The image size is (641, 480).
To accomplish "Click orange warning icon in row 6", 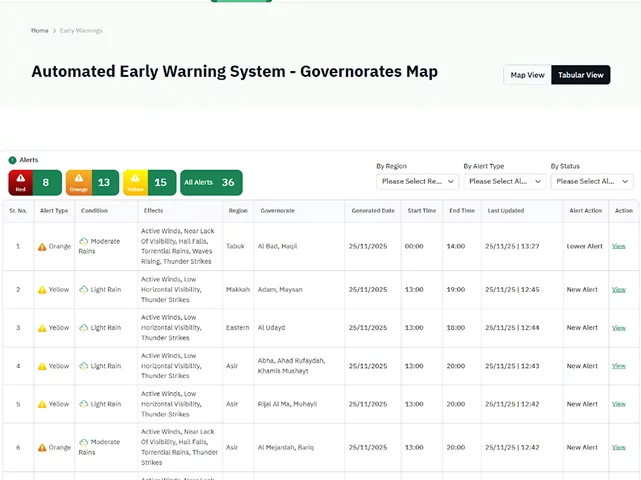I will [x=42, y=448].
